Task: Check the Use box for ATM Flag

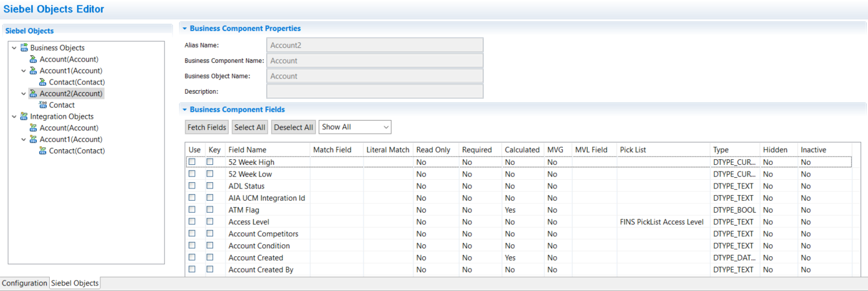Action: [x=192, y=210]
